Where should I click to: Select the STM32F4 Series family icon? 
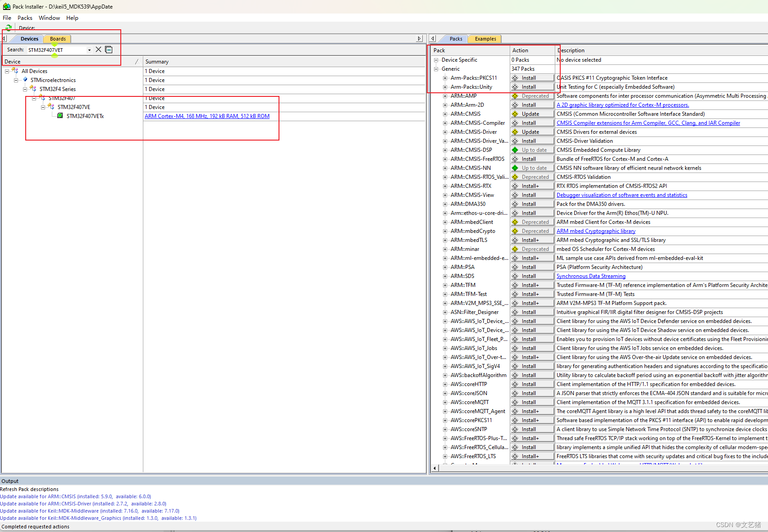(33, 89)
